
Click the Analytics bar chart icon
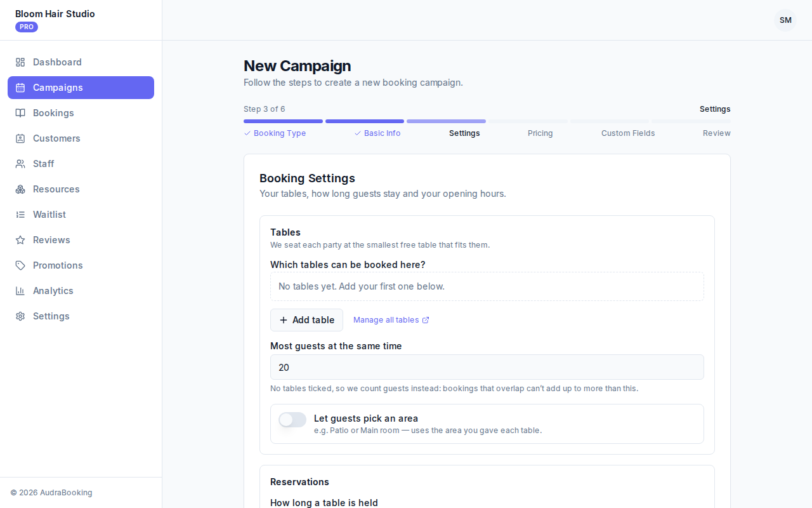(20, 291)
